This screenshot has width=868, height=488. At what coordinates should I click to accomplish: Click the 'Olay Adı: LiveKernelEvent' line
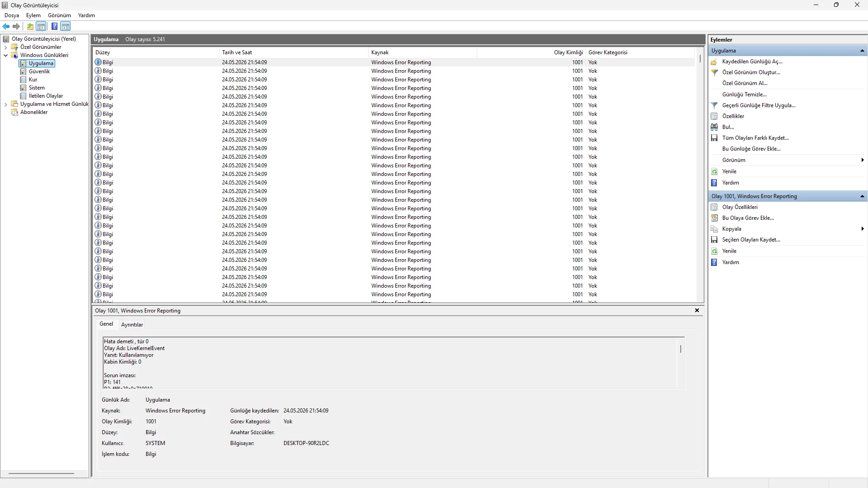point(134,348)
